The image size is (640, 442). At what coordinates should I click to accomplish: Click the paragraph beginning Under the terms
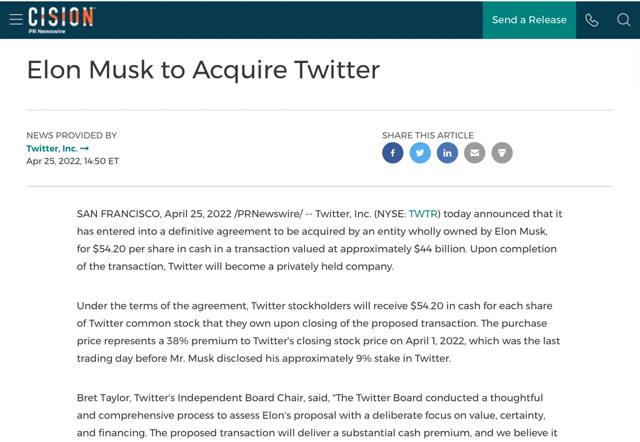click(x=319, y=332)
